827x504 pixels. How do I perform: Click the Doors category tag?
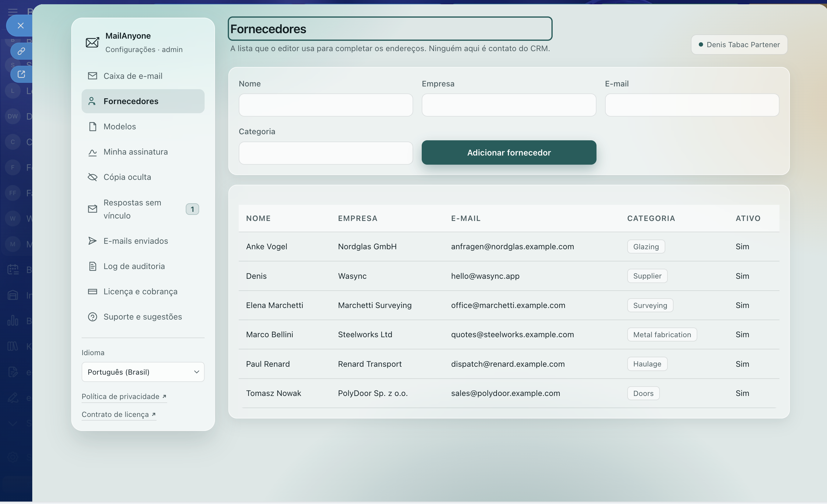[x=643, y=393]
